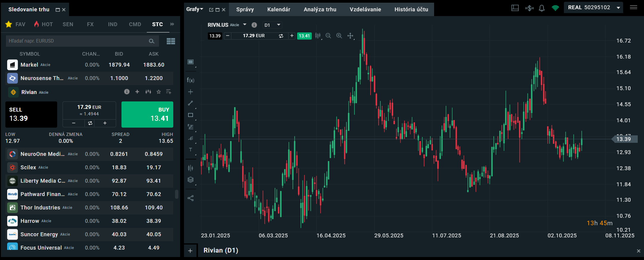
Task: Add Rivian to favorites with star
Action: (x=159, y=92)
